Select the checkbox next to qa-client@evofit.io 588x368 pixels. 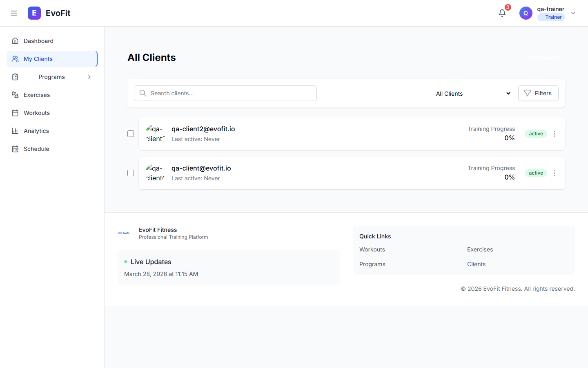pyautogui.click(x=130, y=173)
